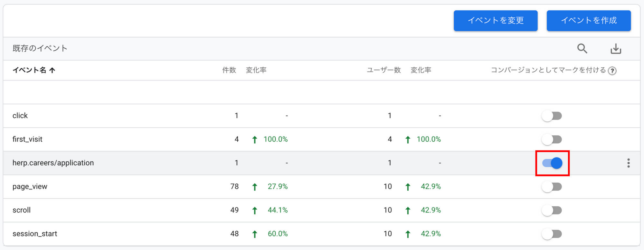Mark session_start as conversion
Image resolution: width=644 pixels, height=250 pixels.
pyautogui.click(x=552, y=234)
